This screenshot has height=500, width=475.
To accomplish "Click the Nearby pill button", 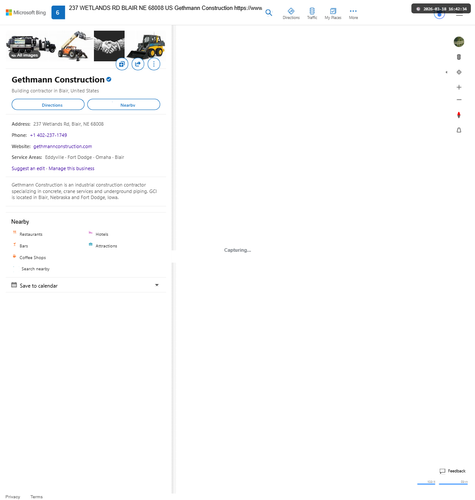I will (x=124, y=105).
